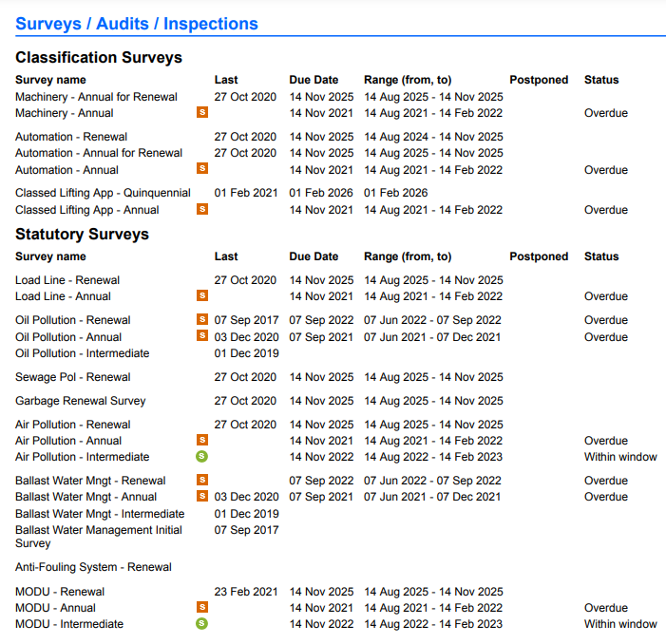Open the Garbage Renewal Survey entry
Viewport: 666px width, 644px height.
[x=80, y=401]
